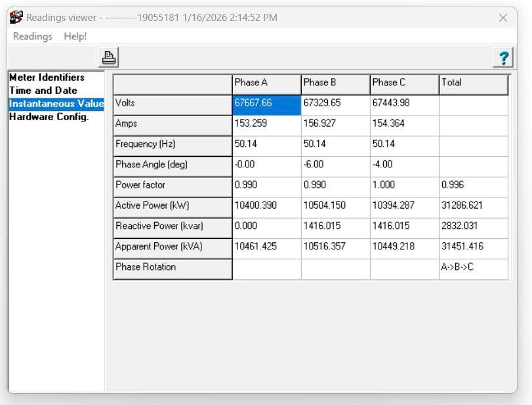Open the Help! menu
Viewport: 532px width, 405px height.
[x=75, y=36]
